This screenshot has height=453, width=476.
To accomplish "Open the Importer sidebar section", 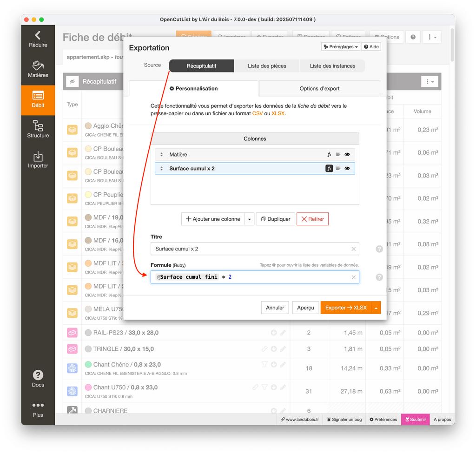I will pyautogui.click(x=38, y=160).
